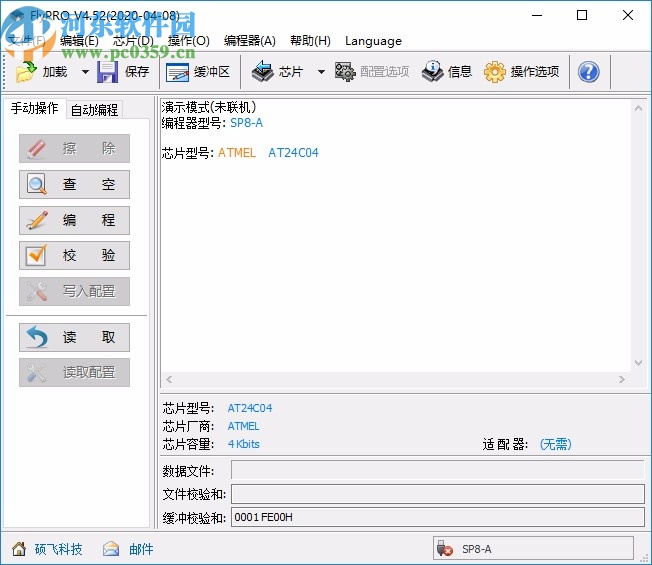
Task: Click the 硕飞科技 home link
Action: pos(58,549)
